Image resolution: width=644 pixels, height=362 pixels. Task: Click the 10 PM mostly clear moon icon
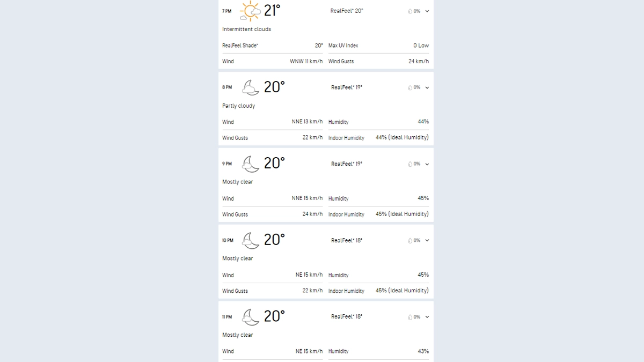[250, 240]
